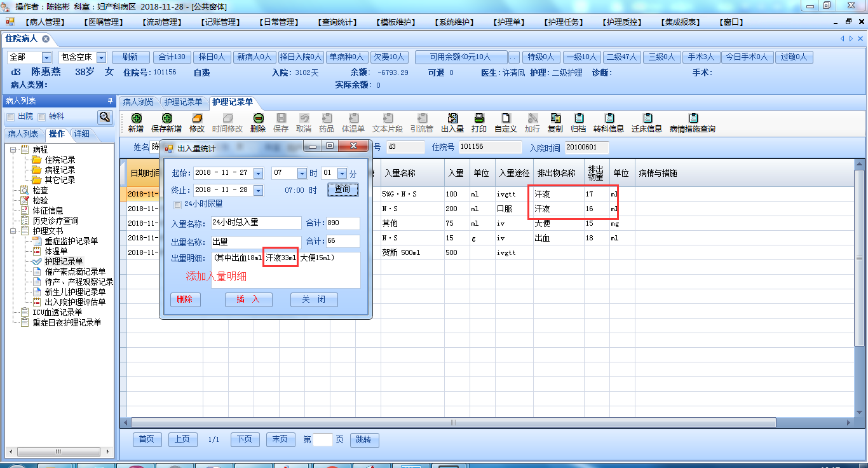Switch to the 病人浏览 tab

pyautogui.click(x=139, y=102)
